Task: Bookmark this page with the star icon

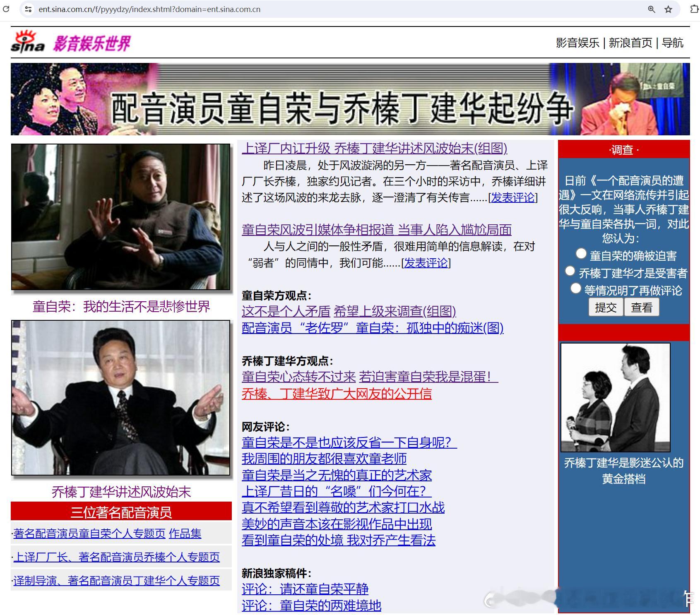Action: pyautogui.click(x=668, y=9)
